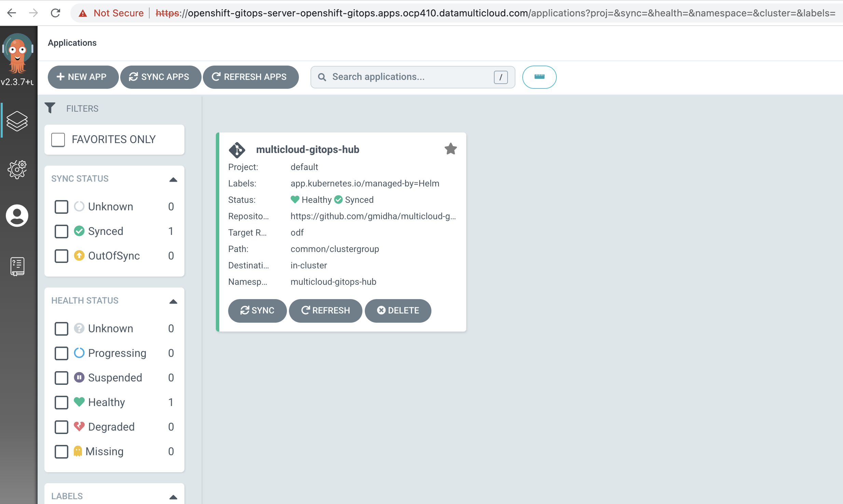The width and height of the screenshot is (843, 504).
Task: Click the slash shortcut hint in search
Action: tap(501, 77)
